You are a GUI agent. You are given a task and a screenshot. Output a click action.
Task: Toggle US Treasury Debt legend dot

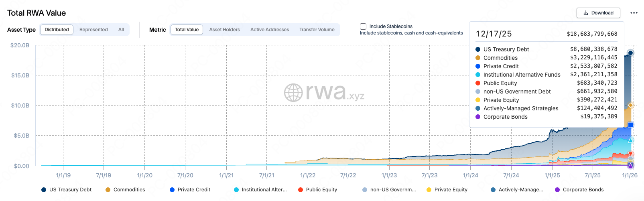pos(44,190)
